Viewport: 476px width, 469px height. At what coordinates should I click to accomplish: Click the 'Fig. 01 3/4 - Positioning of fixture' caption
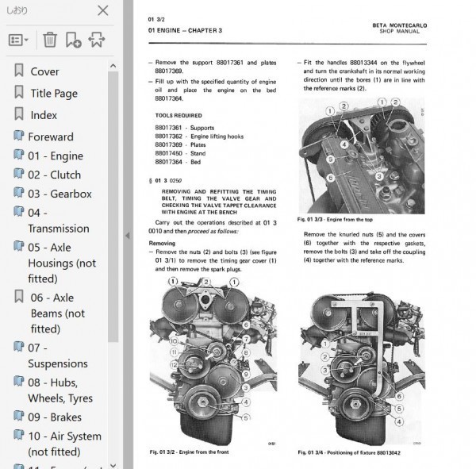pos(349,452)
